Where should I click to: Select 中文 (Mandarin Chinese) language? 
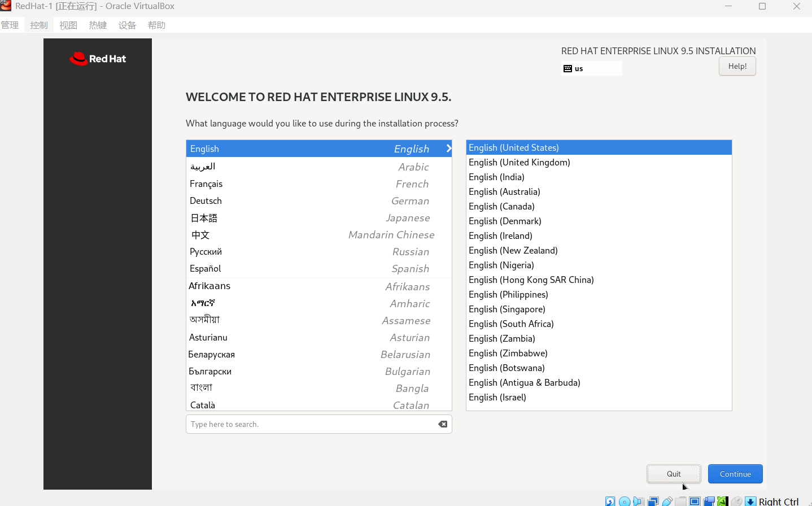319,234
